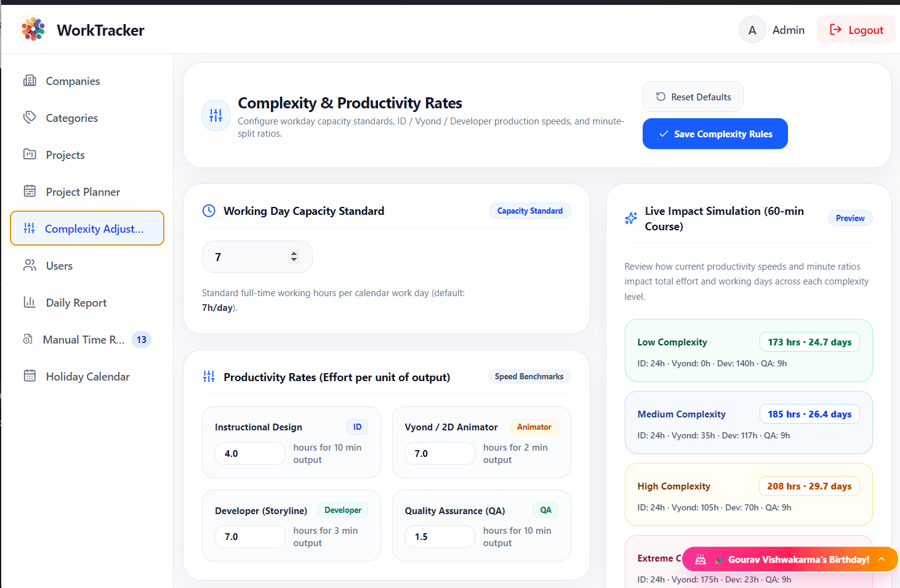
Task: Click the Admin avatar circle with letter A
Action: pos(752,30)
